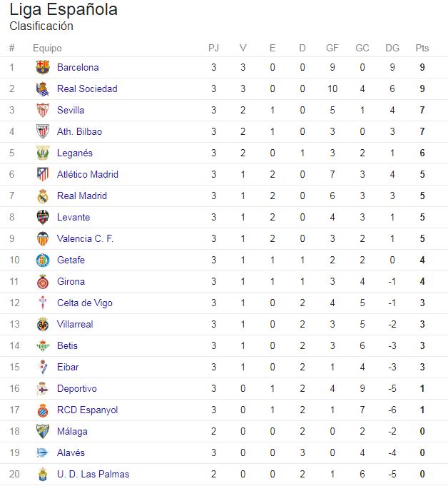448x491 pixels.
Task: Click the Getafe club crest icon
Action: tap(43, 260)
